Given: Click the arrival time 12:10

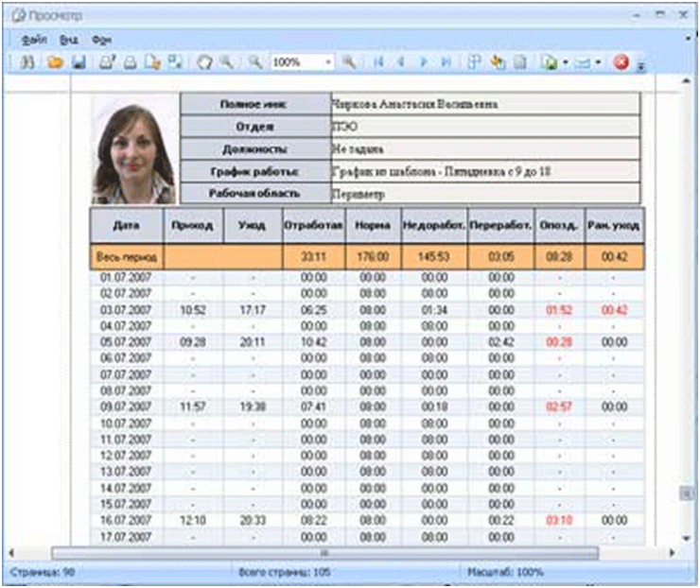Looking at the screenshot, I should [x=193, y=520].
